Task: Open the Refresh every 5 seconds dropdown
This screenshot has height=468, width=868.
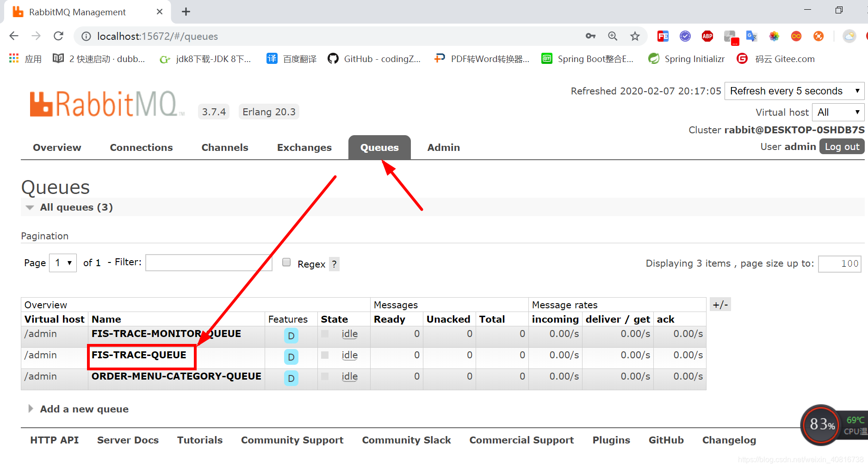Action: click(x=794, y=91)
